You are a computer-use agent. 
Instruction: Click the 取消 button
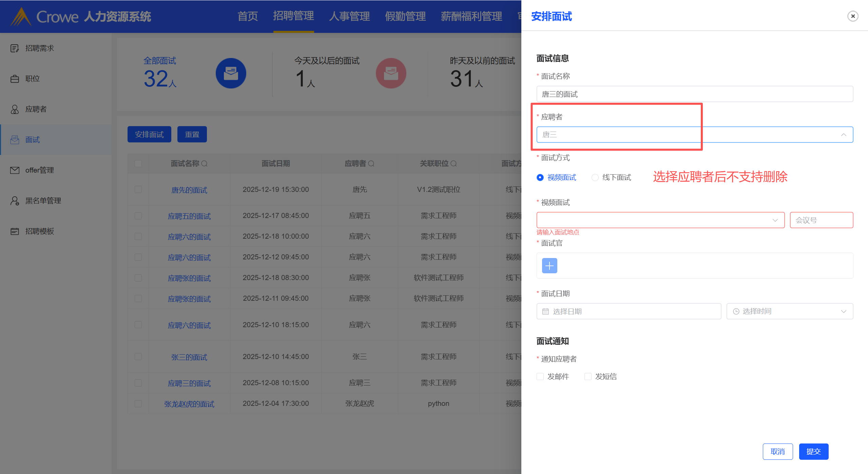[x=777, y=451]
